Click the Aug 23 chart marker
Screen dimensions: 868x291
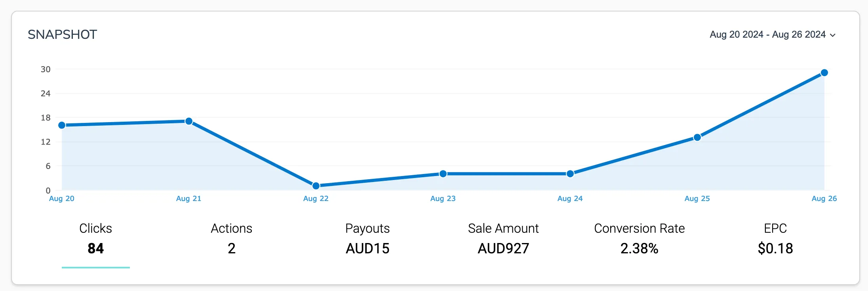tap(443, 173)
